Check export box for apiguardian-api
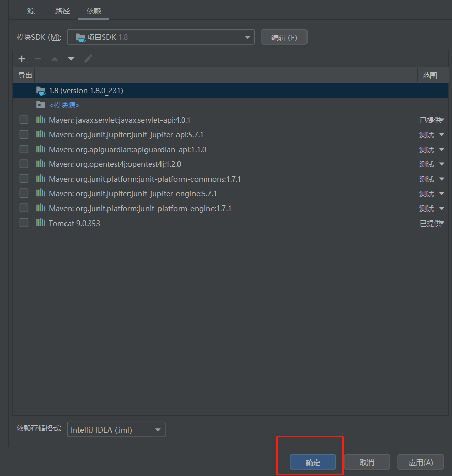The image size is (452, 476). coord(24,149)
